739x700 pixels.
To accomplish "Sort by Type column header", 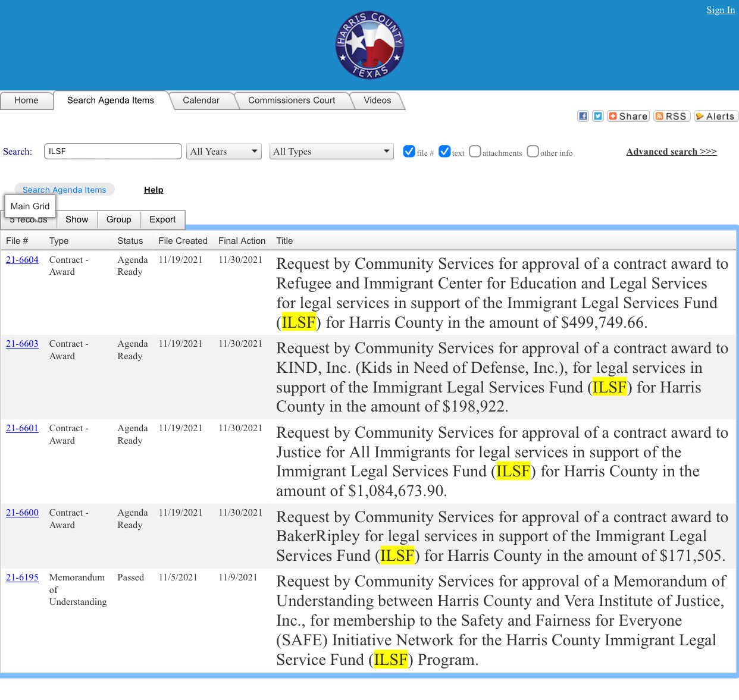I will (x=59, y=241).
